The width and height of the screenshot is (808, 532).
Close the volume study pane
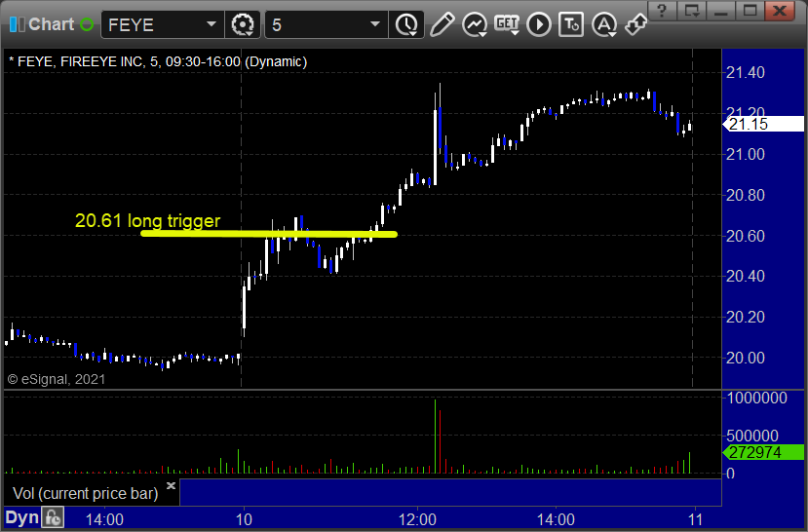172,485
